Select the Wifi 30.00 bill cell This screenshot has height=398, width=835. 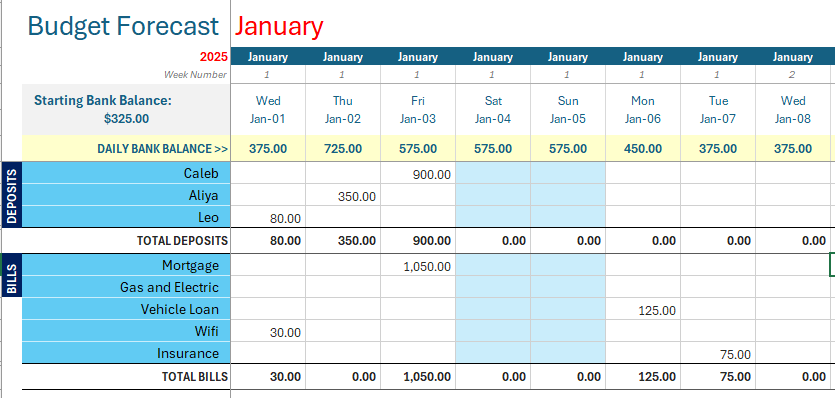(x=268, y=331)
